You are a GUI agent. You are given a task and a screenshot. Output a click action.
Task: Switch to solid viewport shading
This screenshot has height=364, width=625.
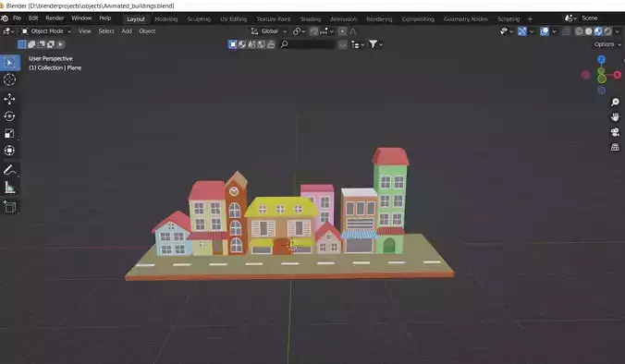(x=588, y=31)
